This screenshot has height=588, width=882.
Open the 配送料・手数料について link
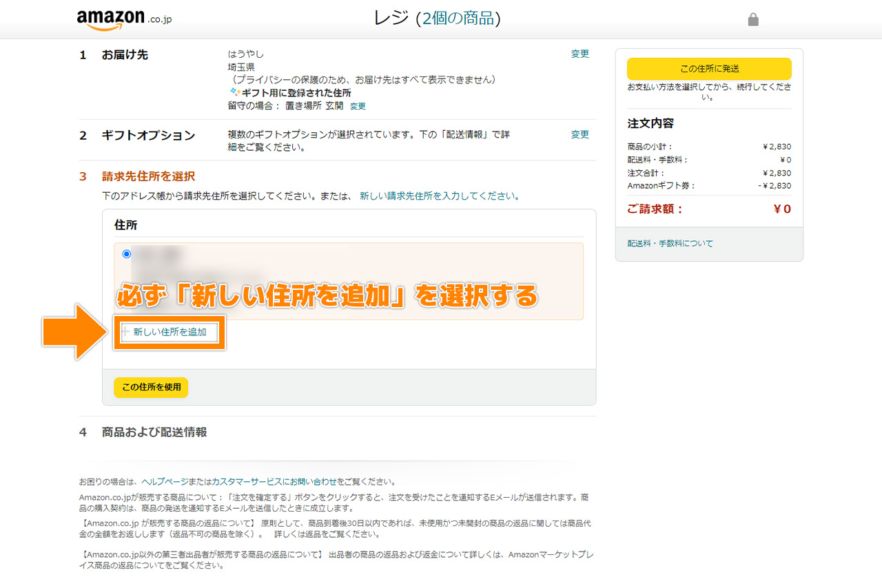[670, 244]
